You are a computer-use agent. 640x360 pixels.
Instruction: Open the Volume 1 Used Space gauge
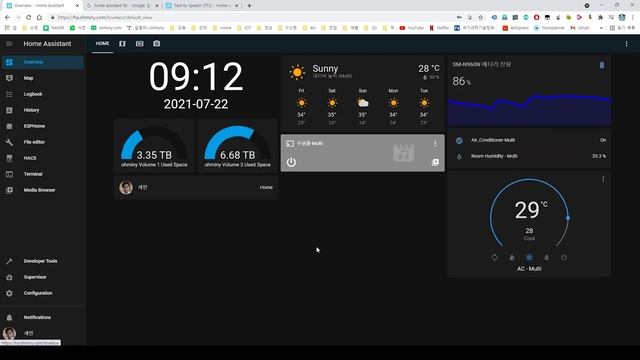coord(154,146)
